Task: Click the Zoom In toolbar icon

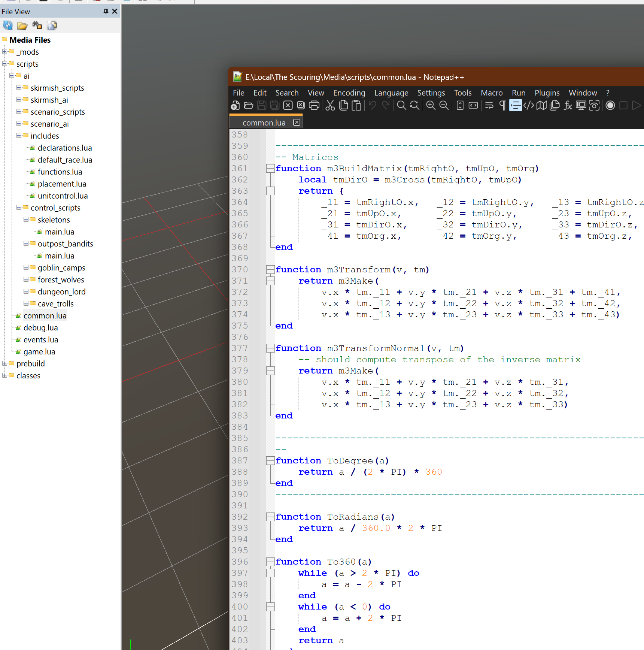Action: coord(431,106)
